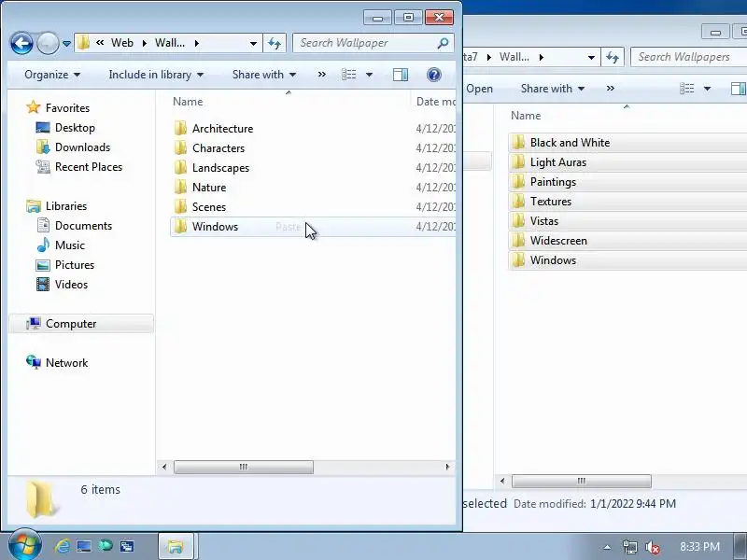Show hidden breadcrumb path chevrons
Screen dimensions: 747x560
click(100, 42)
